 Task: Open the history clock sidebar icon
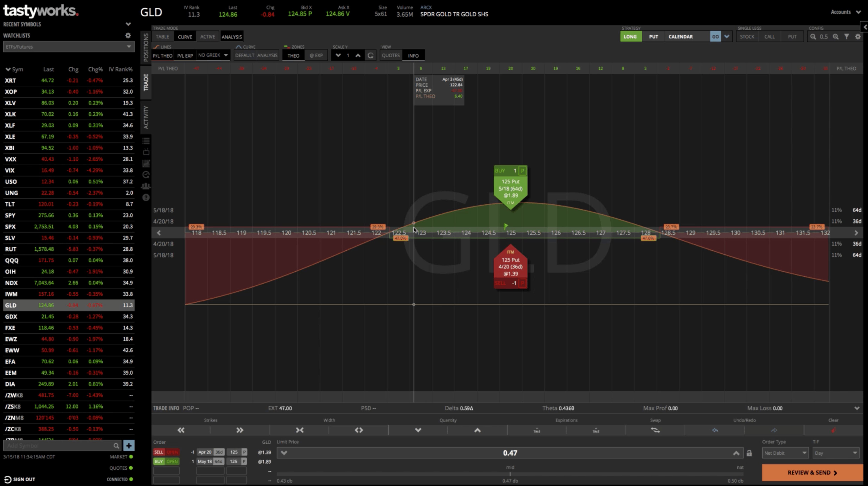pos(146,175)
